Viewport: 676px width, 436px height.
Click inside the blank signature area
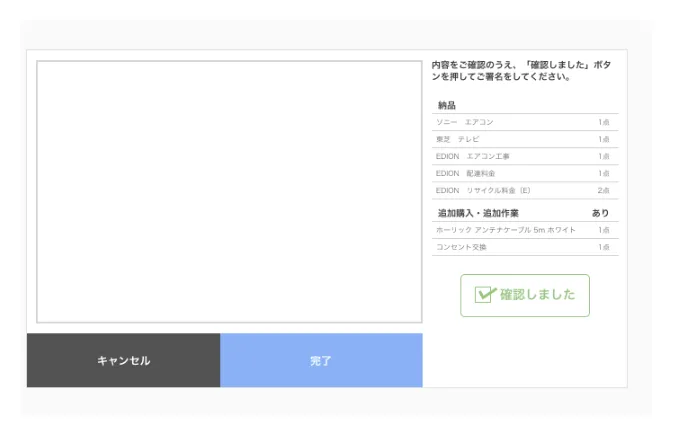pos(229,192)
